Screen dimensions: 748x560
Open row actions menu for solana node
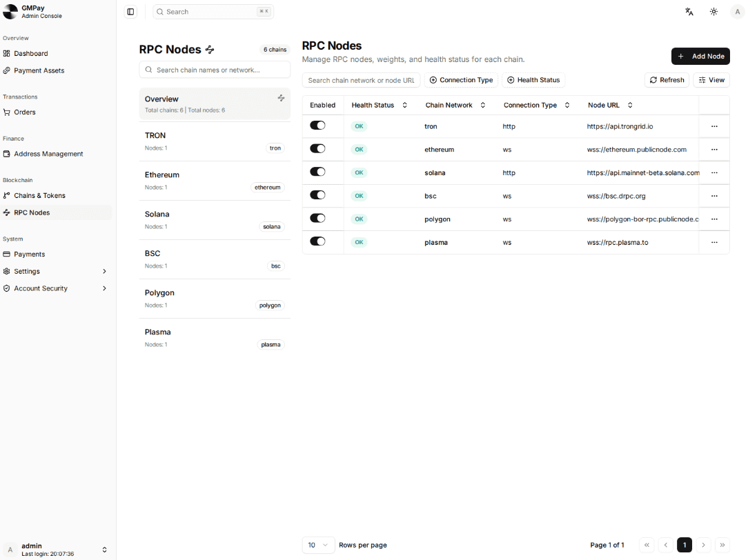pyautogui.click(x=714, y=172)
